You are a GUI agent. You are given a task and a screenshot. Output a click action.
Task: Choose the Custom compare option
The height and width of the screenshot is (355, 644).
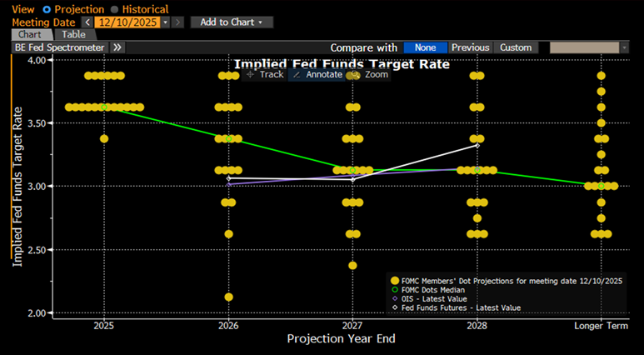[x=516, y=47]
